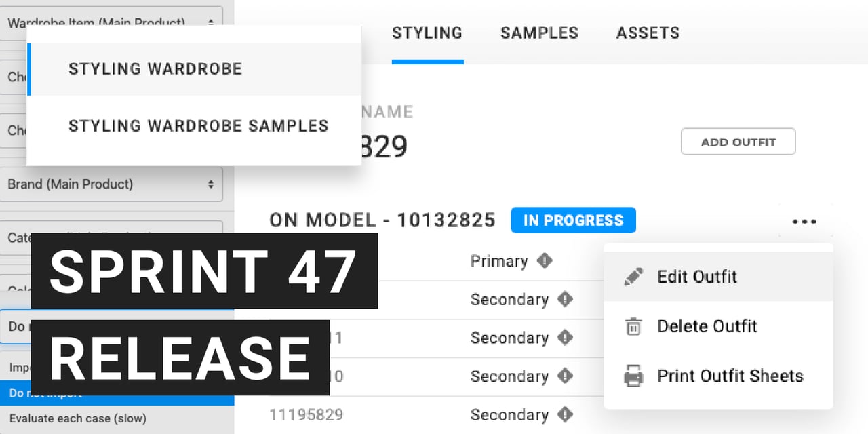868x434 pixels.
Task: Click the warning icon next to Primary
Action: 544,260
